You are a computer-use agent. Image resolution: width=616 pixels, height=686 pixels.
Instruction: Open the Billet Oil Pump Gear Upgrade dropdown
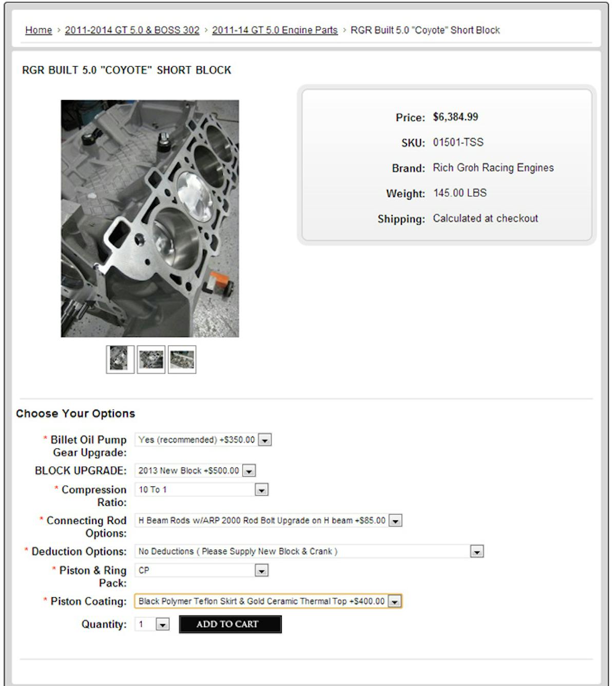[203, 440]
